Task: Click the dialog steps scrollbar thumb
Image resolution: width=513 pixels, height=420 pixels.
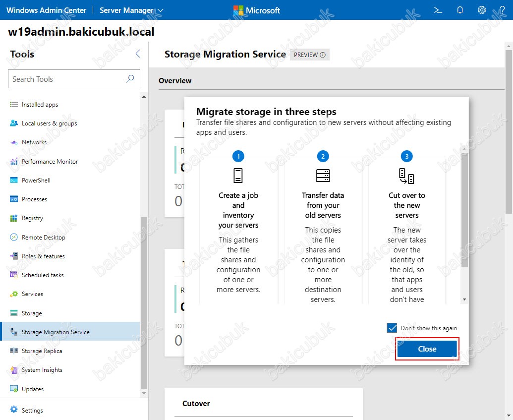Action: 464,210
